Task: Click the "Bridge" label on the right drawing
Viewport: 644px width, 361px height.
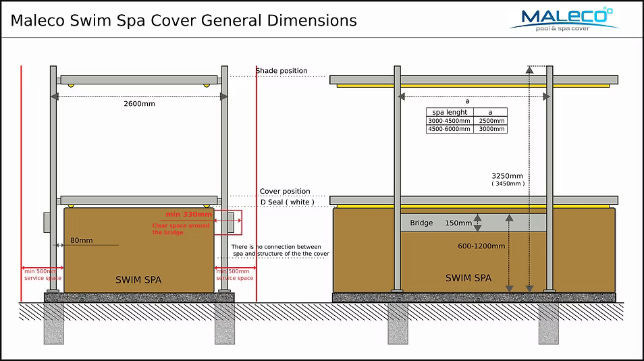Action: (x=421, y=223)
